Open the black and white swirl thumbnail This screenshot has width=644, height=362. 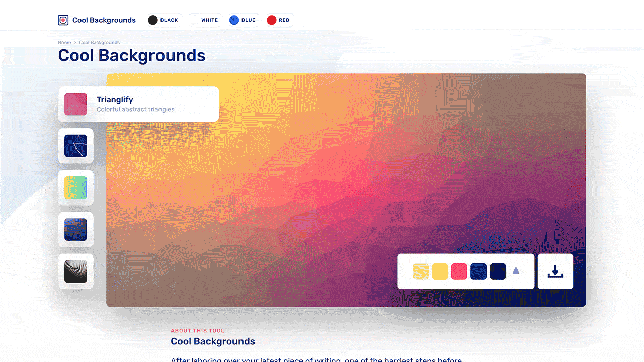coord(75,271)
